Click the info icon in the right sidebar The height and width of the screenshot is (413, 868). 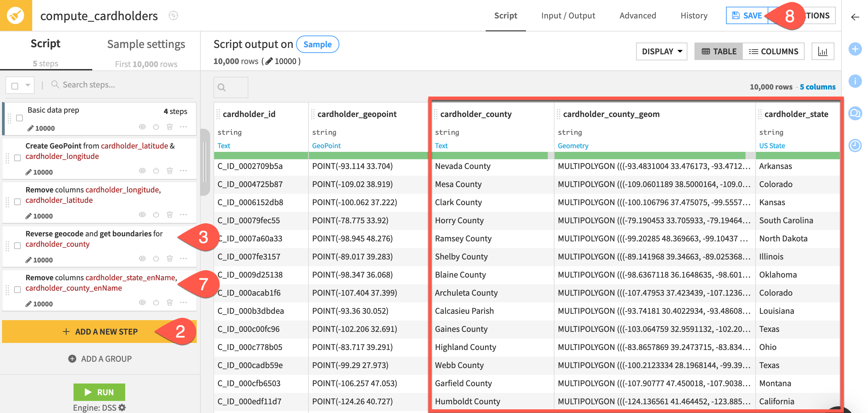855,81
